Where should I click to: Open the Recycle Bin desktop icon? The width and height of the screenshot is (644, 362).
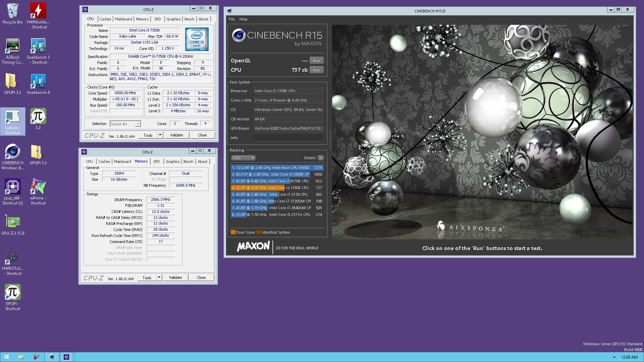12,13
